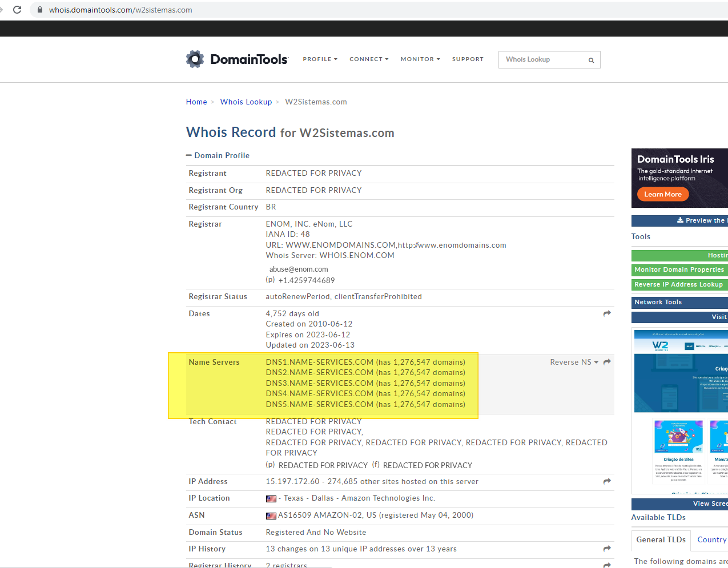
Task: Click the share arrow in IP History row
Action: pos(607,549)
